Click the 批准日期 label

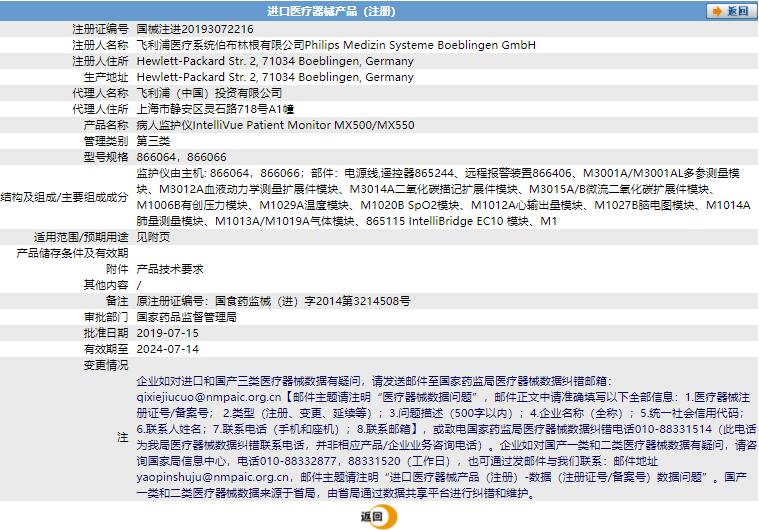coord(106,333)
